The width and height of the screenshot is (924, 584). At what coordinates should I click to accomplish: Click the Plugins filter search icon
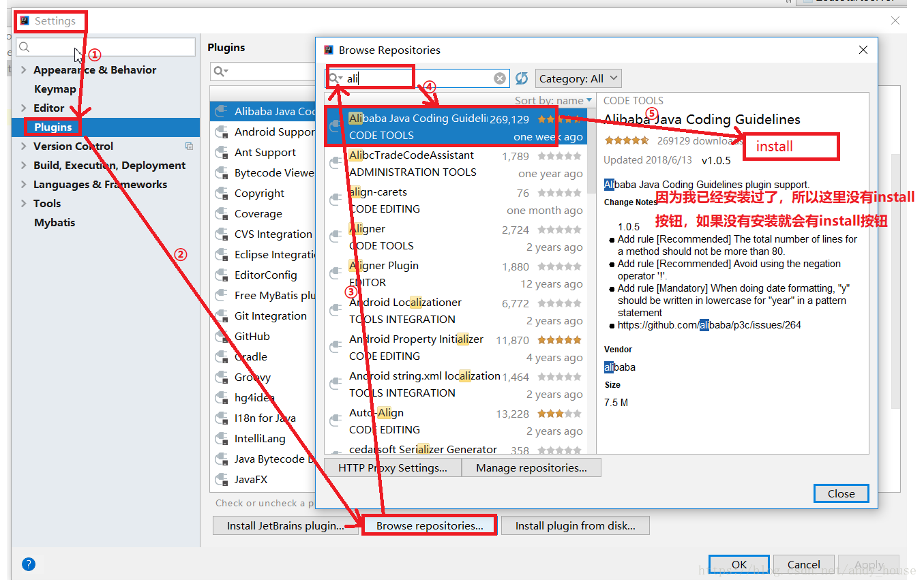[x=220, y=72]
